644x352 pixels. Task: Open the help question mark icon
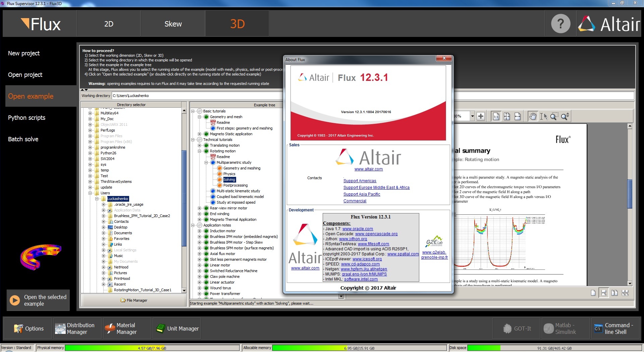(x=560, y=23)
